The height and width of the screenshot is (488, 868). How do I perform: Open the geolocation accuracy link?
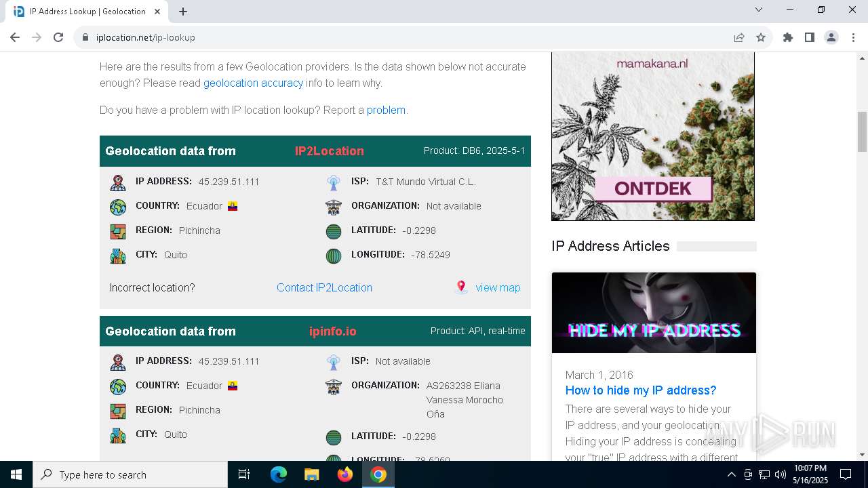pos(253,83)
